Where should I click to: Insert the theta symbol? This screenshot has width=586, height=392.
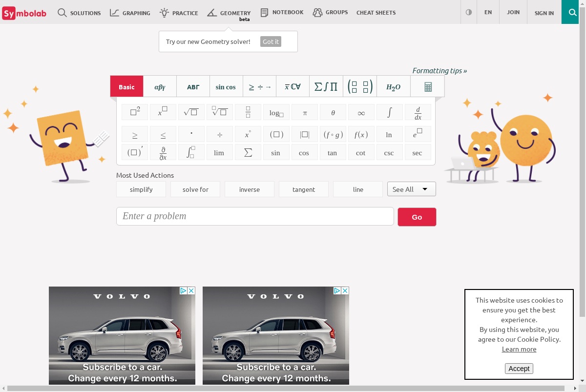coord(333,112)
